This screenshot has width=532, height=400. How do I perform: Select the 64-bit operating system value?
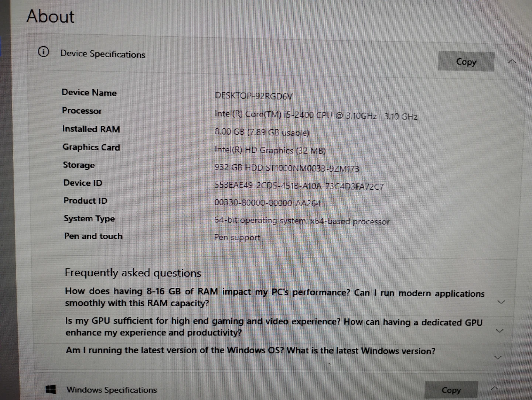point(302,221)
